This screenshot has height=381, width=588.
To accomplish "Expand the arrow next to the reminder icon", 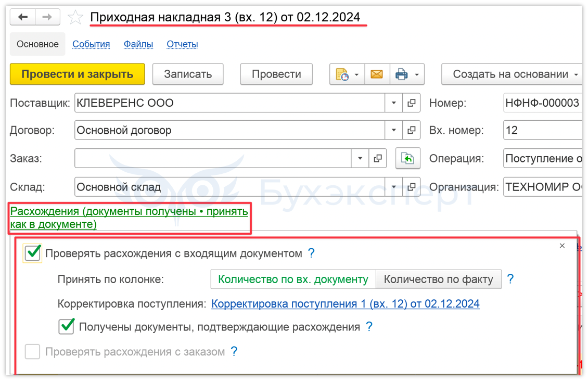I will click(356, 74).
